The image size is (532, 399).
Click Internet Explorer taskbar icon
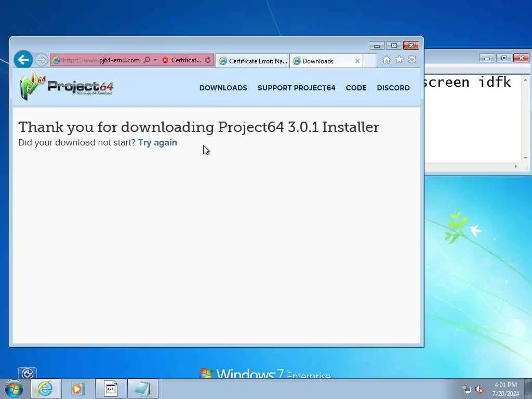pyautogui.click(x=45, y=389)
